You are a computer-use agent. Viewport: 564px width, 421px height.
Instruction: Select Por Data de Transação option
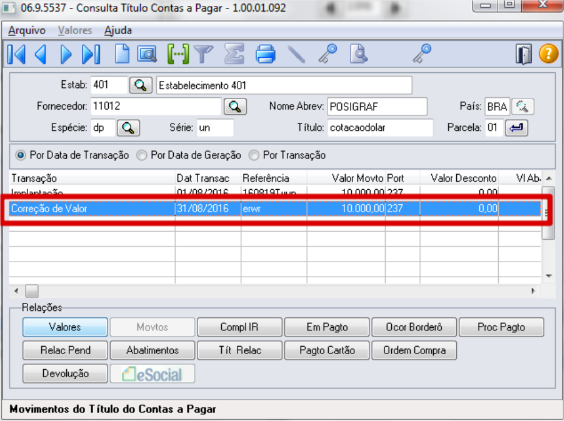tap(72, 155)
